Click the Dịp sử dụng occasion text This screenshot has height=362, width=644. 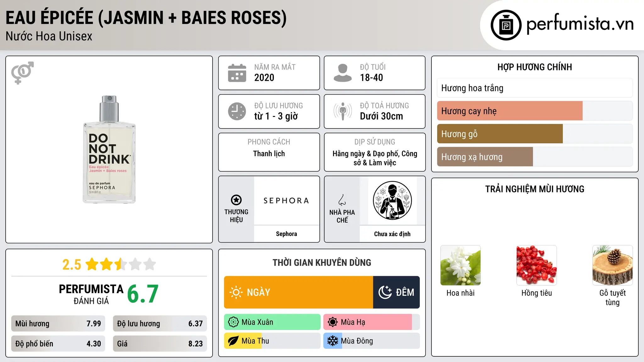(375, 158)
